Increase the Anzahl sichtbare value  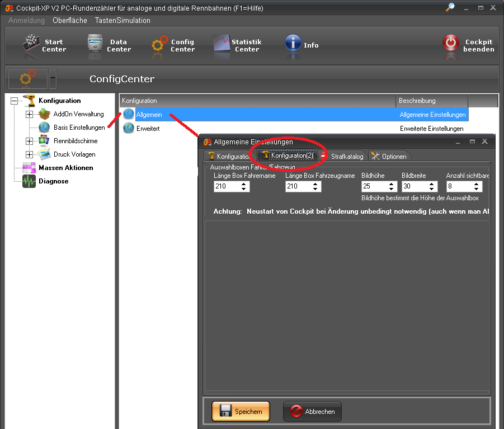click(477, 184)
